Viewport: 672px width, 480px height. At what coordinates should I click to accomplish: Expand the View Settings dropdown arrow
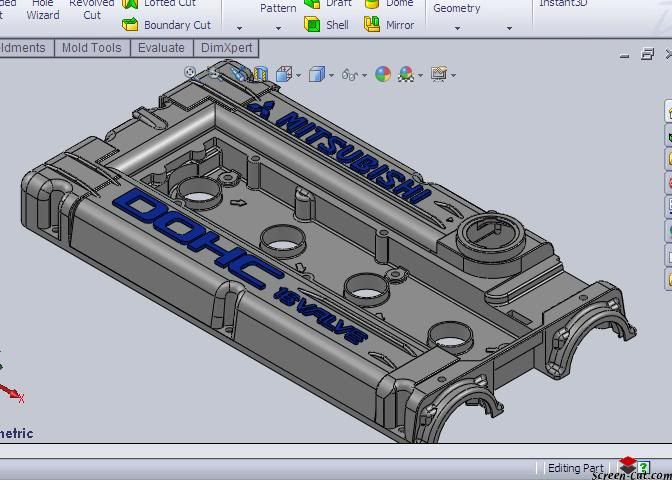[x=453, y=76]
